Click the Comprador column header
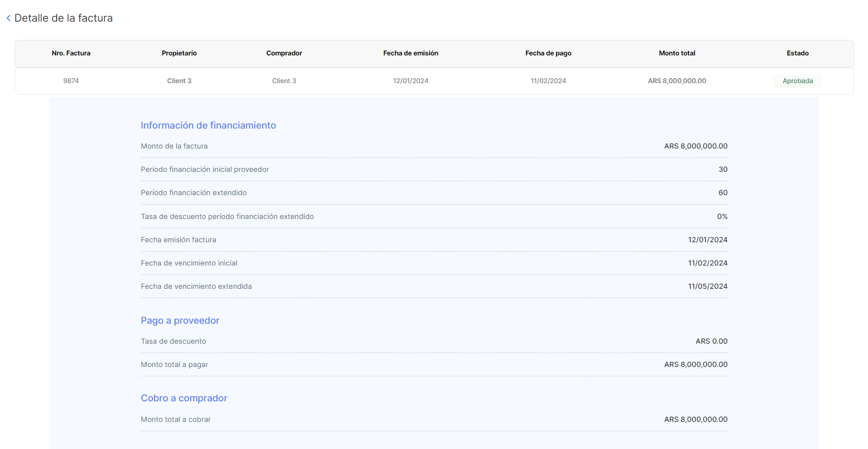This screenshot has width=868, height=449. [x=284, y=53]
